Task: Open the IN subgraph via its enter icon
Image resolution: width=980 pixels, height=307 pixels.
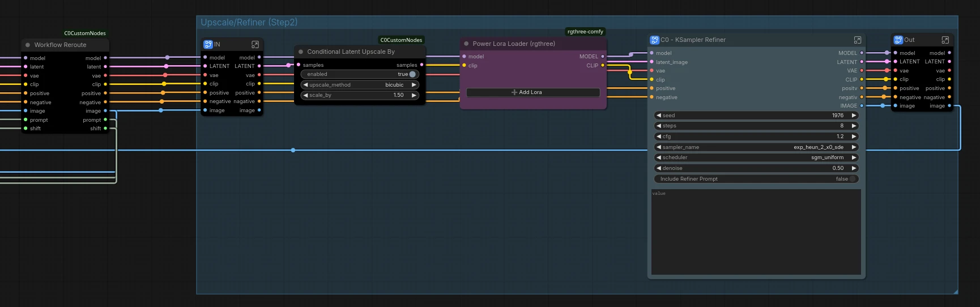Action: 255,44
